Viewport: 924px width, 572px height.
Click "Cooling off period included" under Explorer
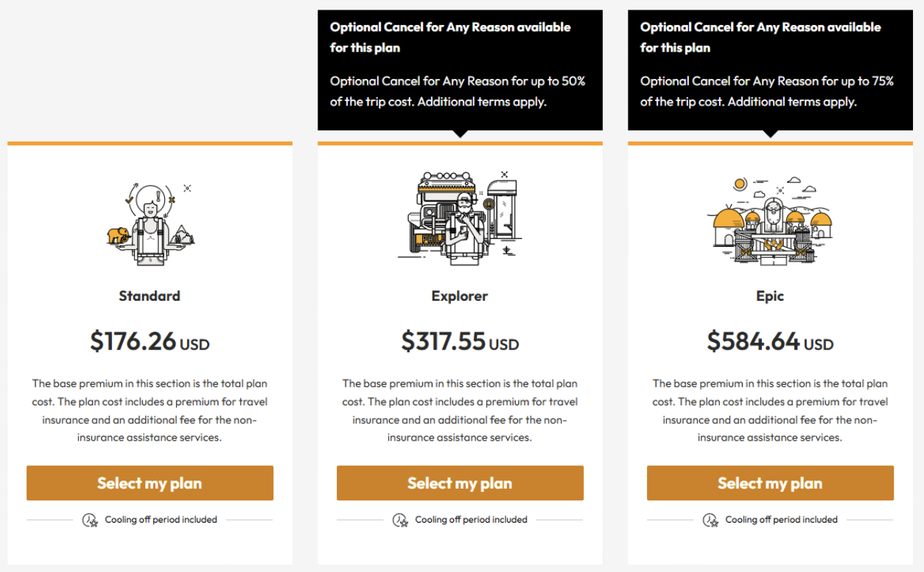[471, 520]
